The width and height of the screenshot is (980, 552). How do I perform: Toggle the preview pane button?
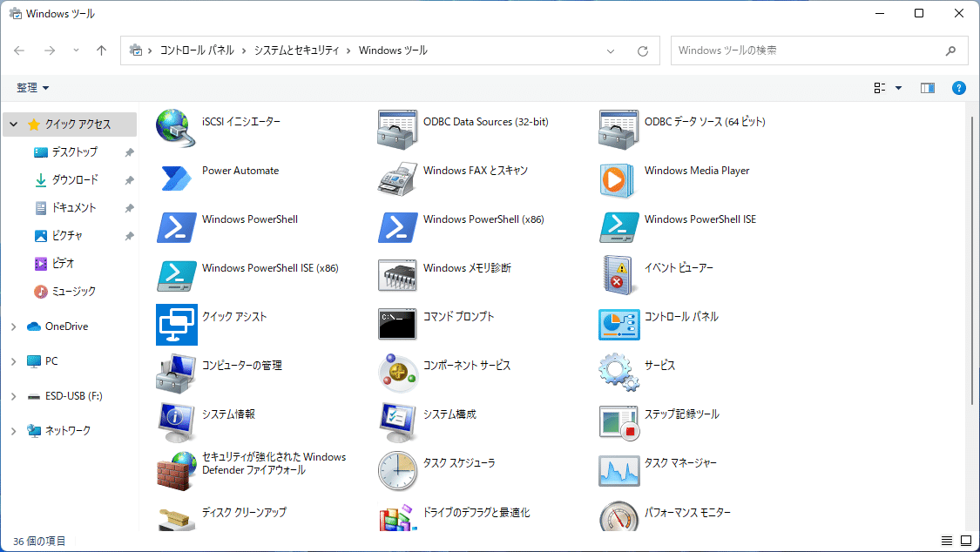(928, 88)
